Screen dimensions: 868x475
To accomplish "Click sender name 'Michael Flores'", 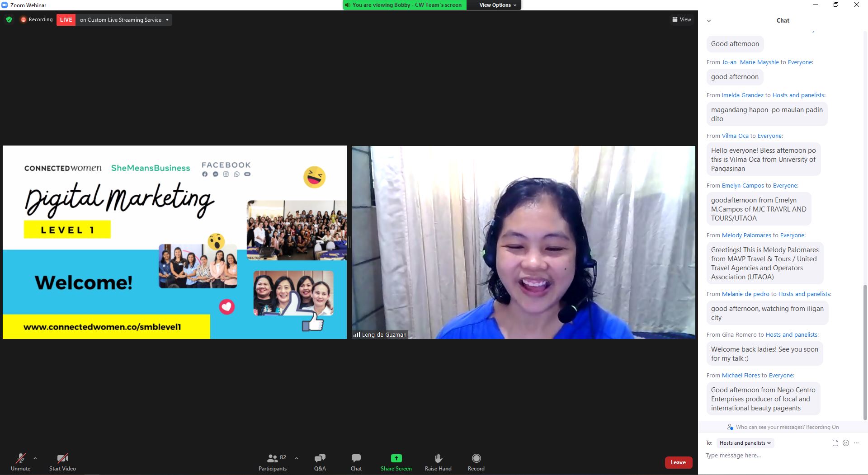I will click(x=741, y=376).
